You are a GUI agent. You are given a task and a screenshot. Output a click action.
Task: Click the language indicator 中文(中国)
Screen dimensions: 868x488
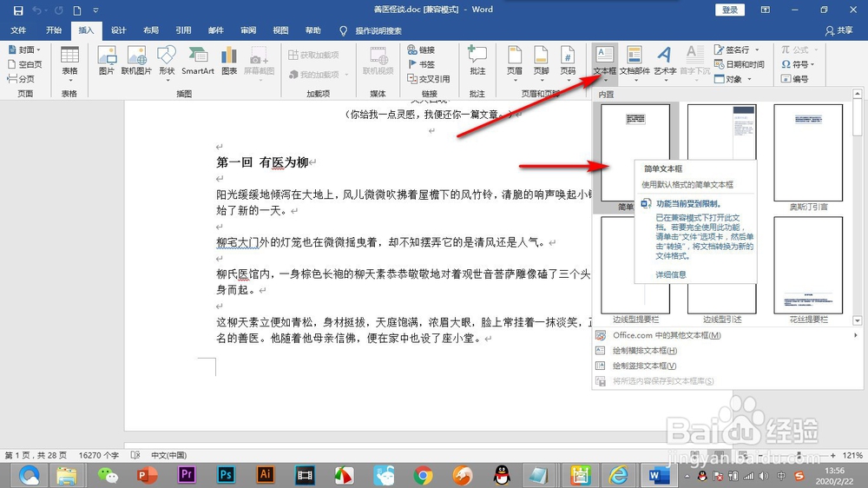[x=169, y=455]
